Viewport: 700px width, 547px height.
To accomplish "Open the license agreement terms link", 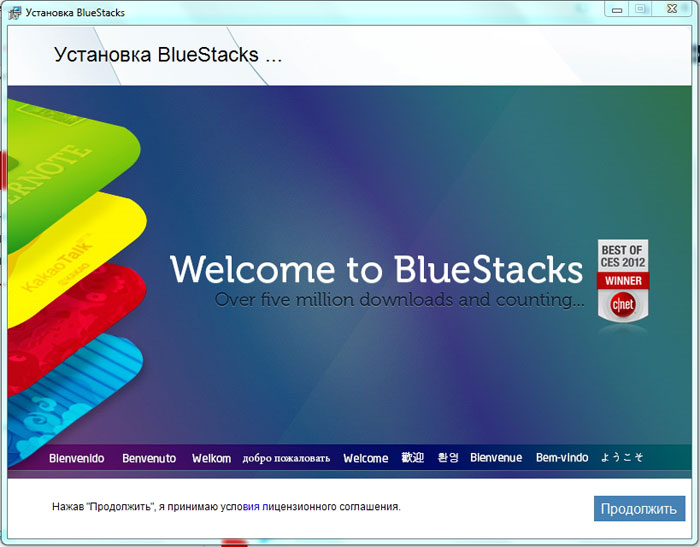I will [320, 507].
